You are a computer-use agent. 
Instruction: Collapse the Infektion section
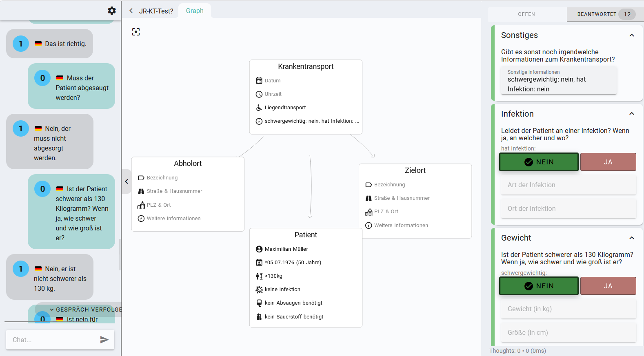[x=632, y=114]
